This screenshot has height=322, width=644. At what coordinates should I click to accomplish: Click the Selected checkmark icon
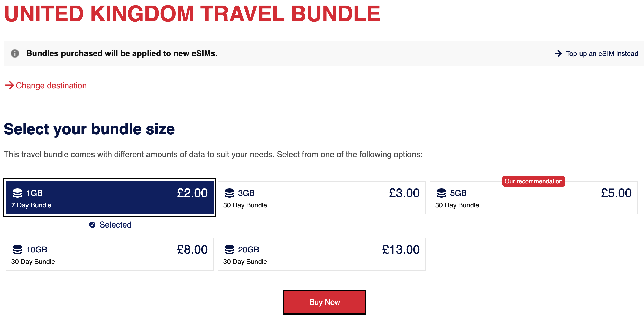click(92, 225)
